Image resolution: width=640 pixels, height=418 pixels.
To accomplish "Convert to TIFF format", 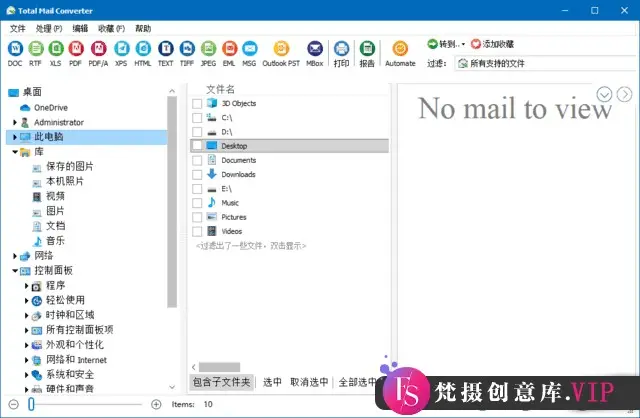I will click(187, 53).
